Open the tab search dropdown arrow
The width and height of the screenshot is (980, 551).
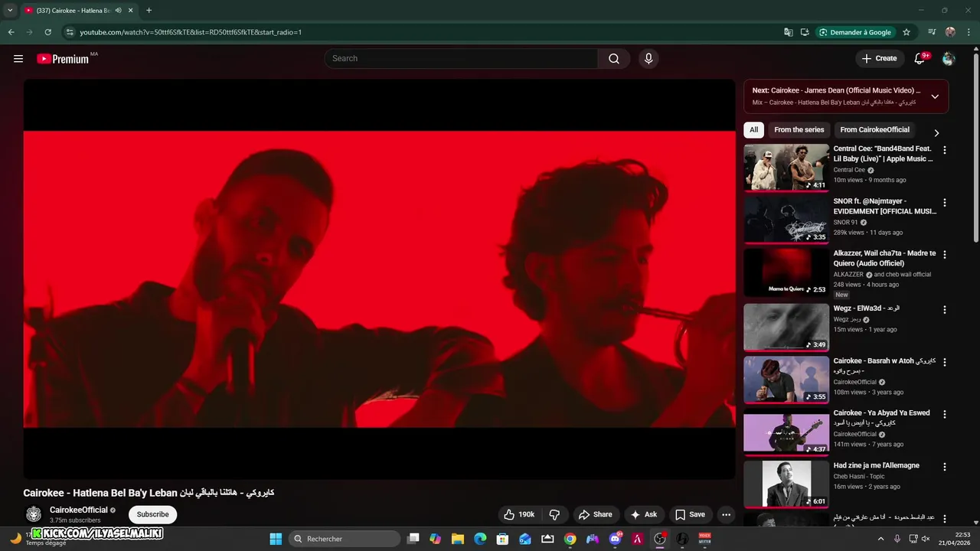point(10,11)
